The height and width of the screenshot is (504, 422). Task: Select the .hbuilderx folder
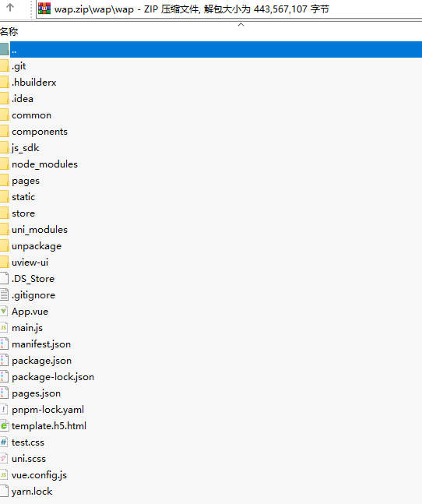point(34,83)
